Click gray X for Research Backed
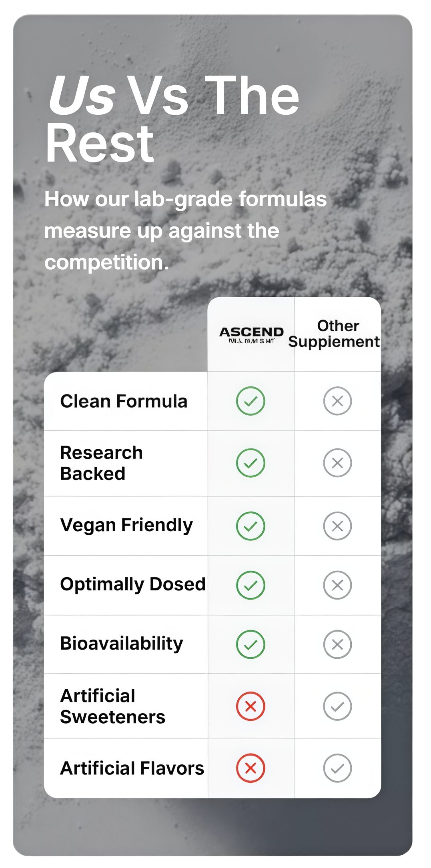Screen dimensions: 431x868 tap(337, 463)
